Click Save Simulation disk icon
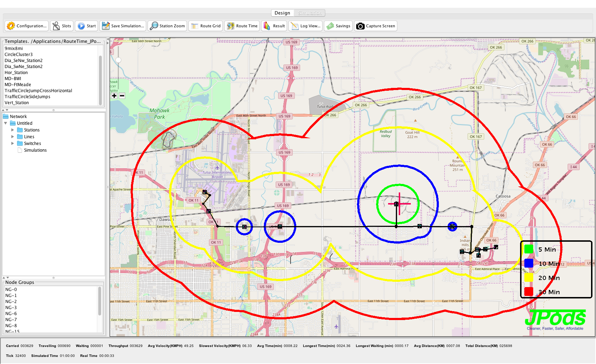This screenshot has width=596, height=364. [x=123, y=26]
